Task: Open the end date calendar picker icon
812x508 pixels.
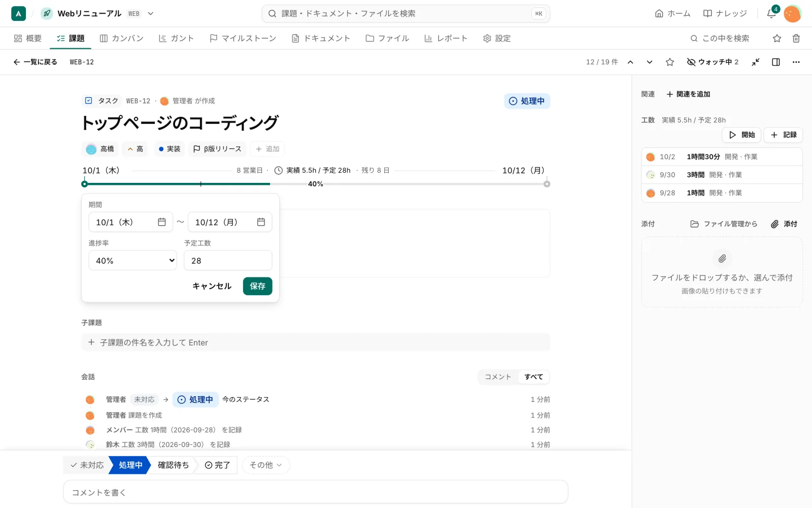Action: click(x=261, y=222)
